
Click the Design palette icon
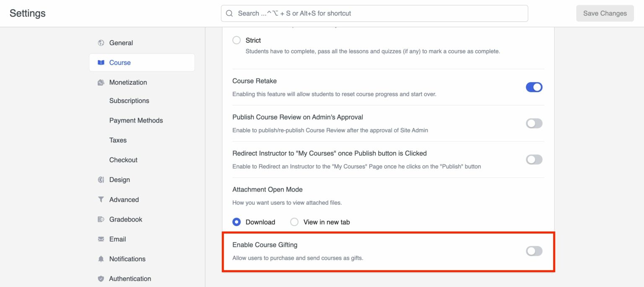101,180
